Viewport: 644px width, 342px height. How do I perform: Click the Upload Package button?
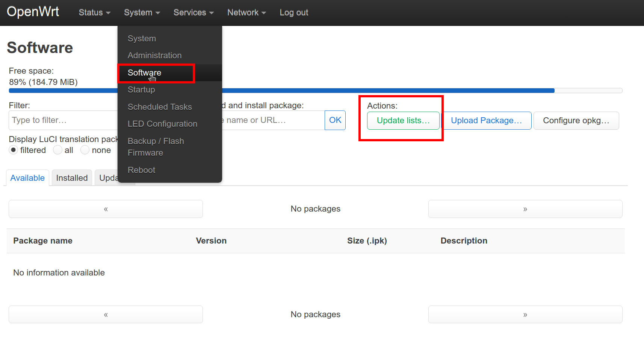click(486, 121)
